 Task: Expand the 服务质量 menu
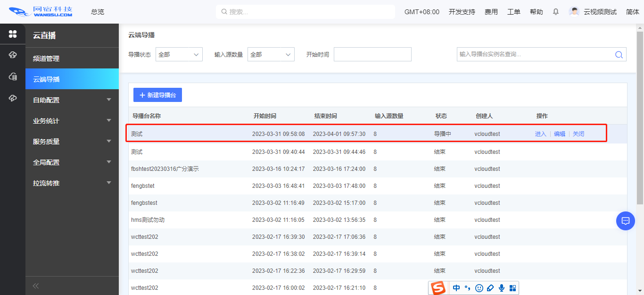pos(72,141)
